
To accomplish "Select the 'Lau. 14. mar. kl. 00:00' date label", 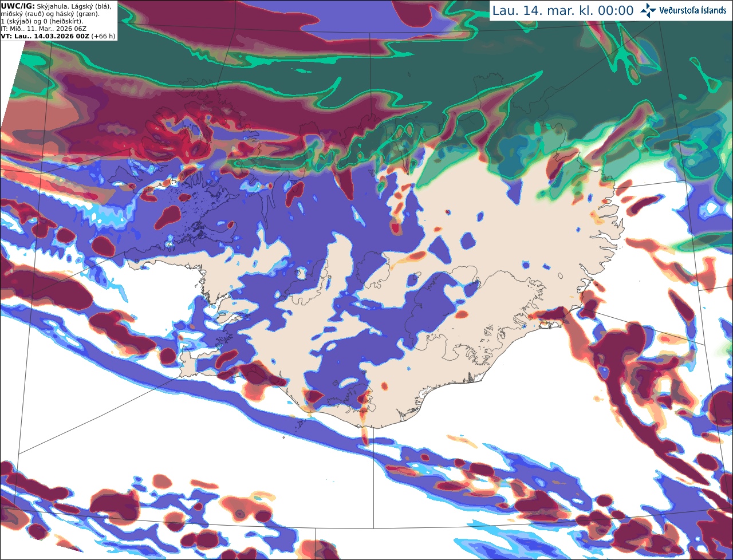I will tap(563, 11).
